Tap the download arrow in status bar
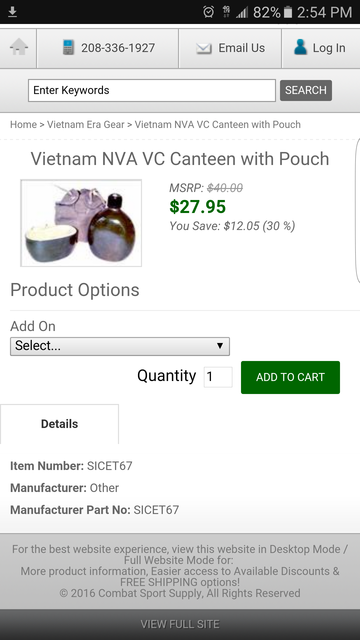The width and height of the screenshot is (360, 640). pos(13,11)
